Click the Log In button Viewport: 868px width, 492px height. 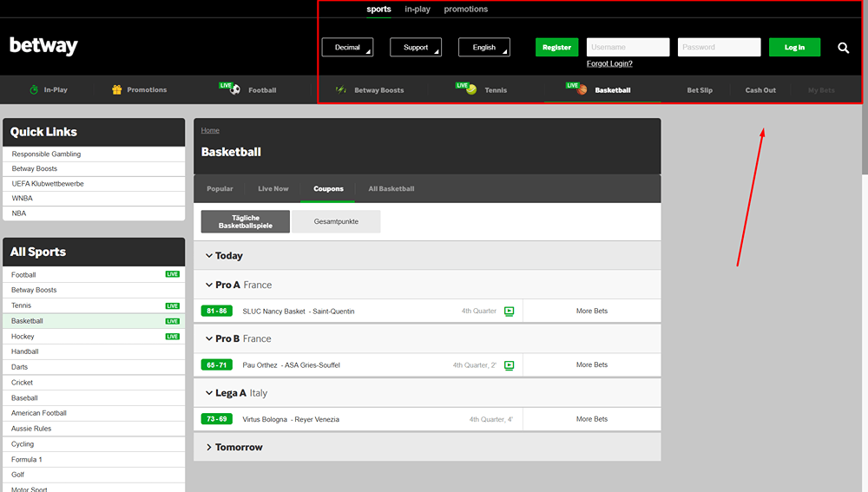tap(794, 47)
